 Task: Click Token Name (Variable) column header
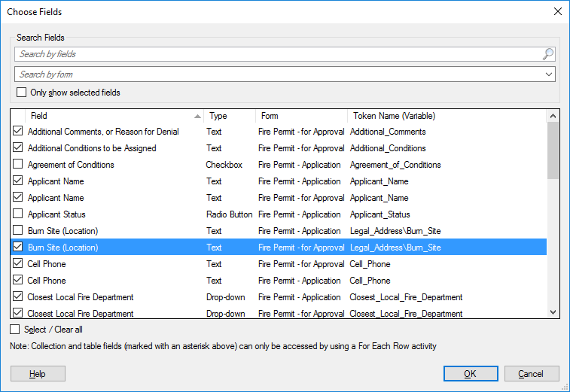click(x=447, y=116)
